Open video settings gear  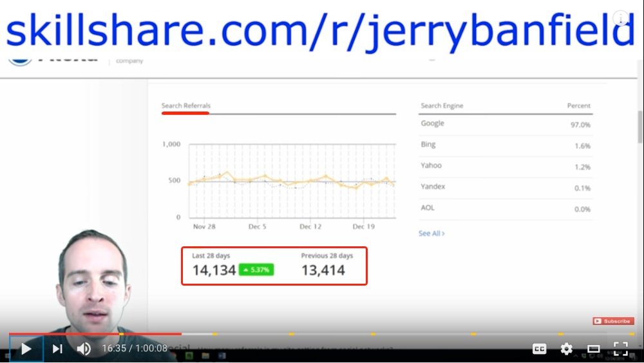tap(566, 349)
